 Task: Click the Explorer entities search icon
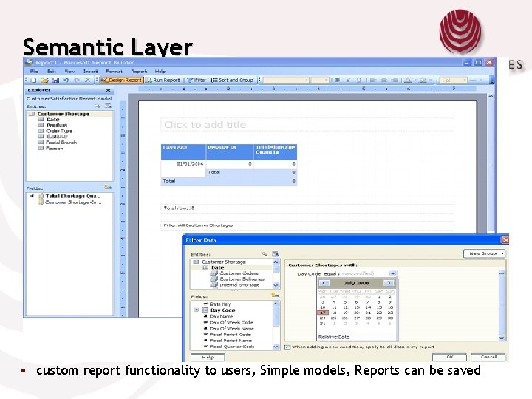click(x=98, y=106)
